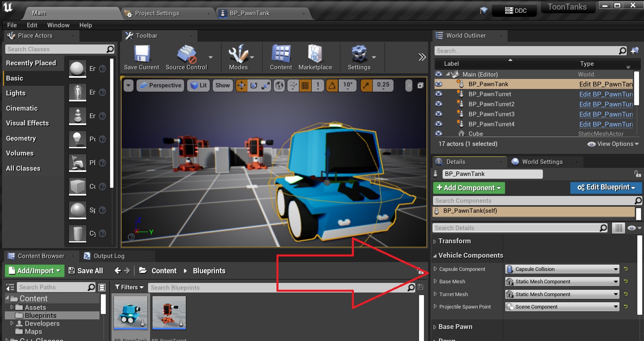Image resolution: width=644 pixels, height=341 pixels.
Task: Open Capsule Collision dropdown
Action: [x=562, y=269]
